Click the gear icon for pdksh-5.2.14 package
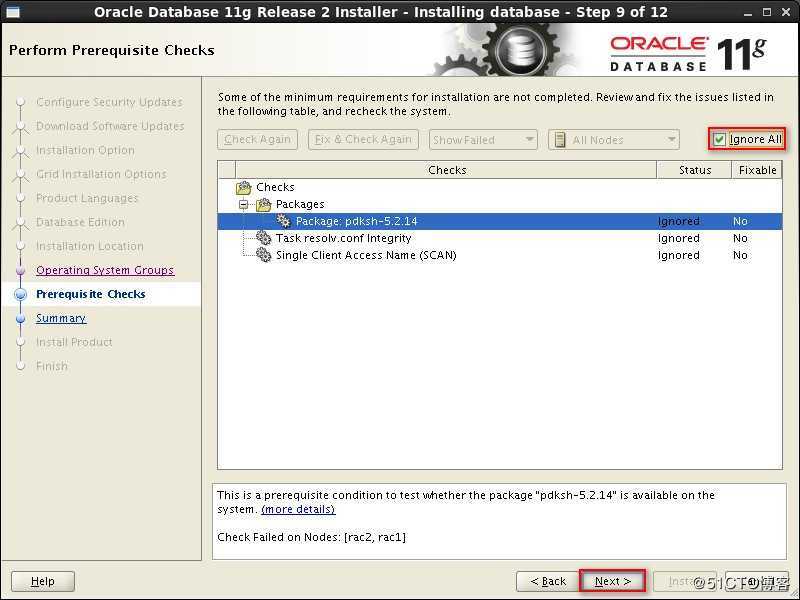The image size is (800, 600). (x=283, y=221)
